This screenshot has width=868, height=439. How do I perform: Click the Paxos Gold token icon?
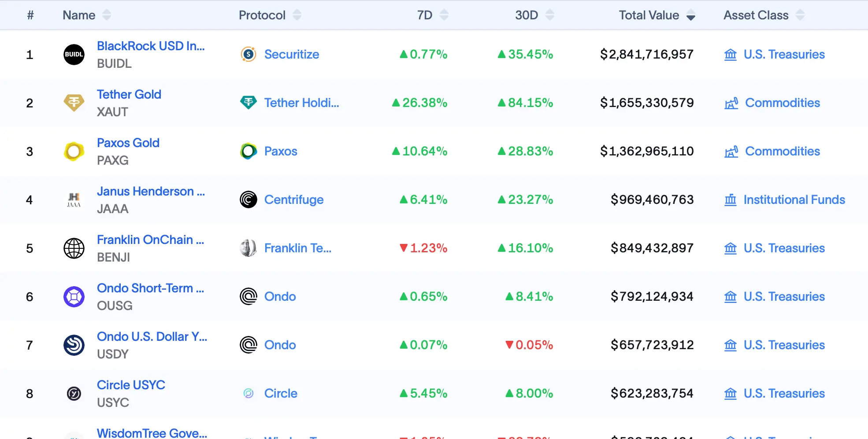74,151
